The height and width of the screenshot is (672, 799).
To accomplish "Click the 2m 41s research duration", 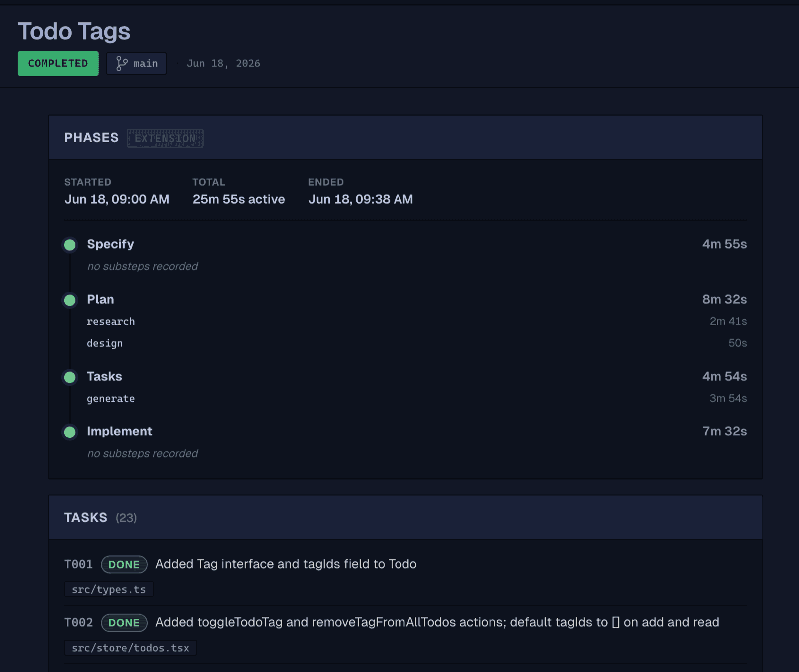I will [x=728, y=322].
